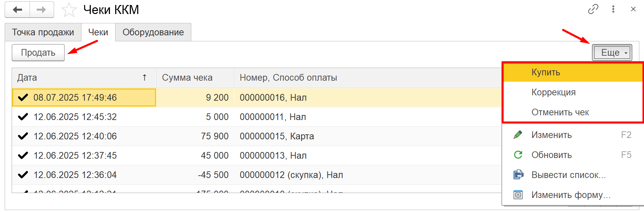This screenshot has width=644, height=212.
Task: Go back with the left arrow button
Action: pos(17,10)
